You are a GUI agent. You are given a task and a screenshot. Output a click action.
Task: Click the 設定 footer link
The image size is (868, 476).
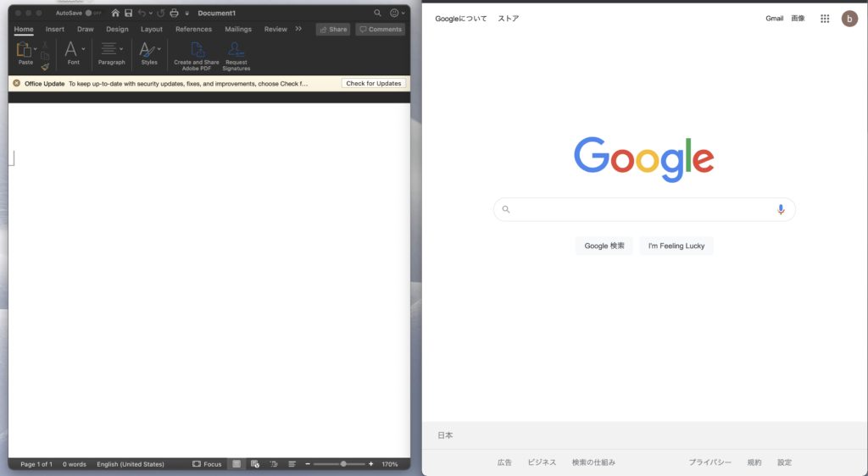[x=784, y=462]
